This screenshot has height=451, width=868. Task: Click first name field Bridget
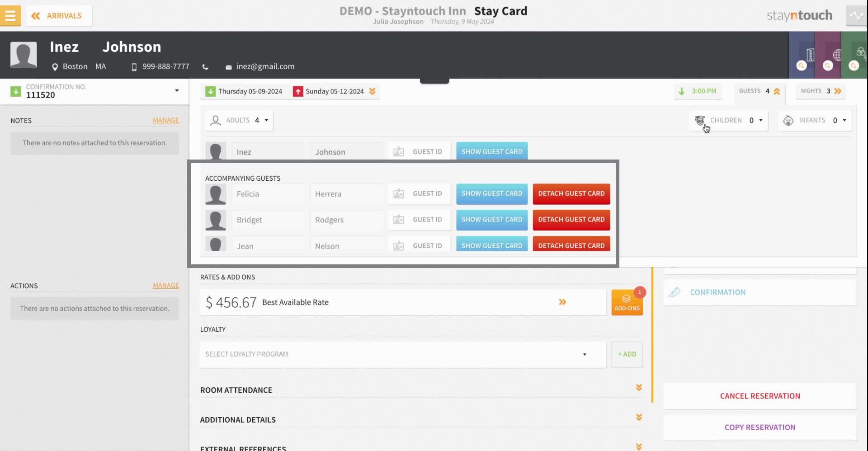click(269, 220)
